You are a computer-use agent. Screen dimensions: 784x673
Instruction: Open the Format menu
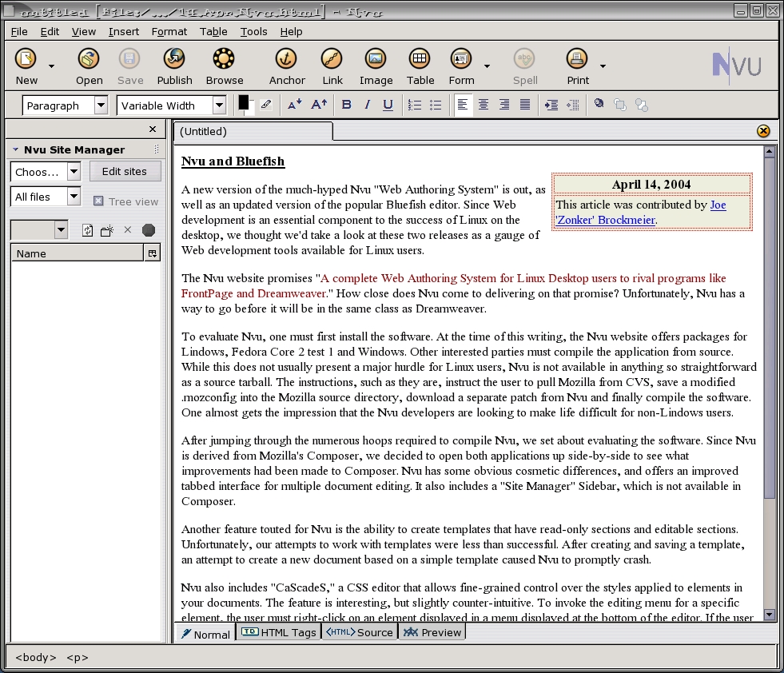(x=169, y=31)
